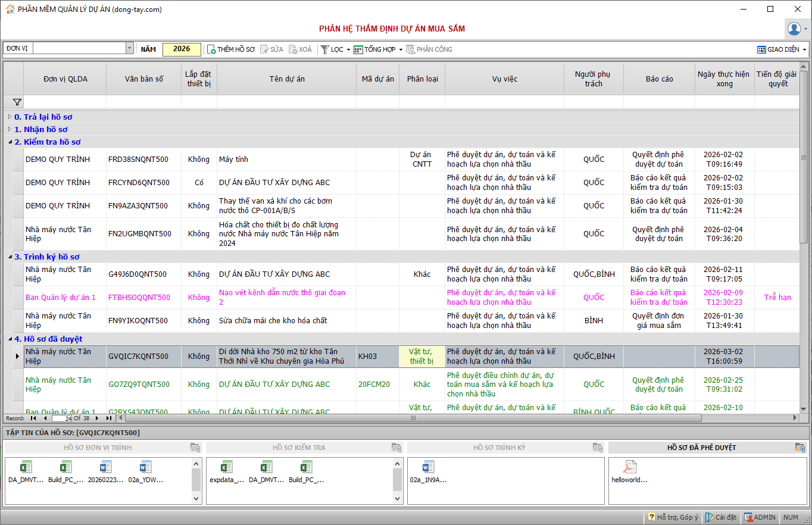The image size is (812, 525).
Task: Click attach icon in HỒ SƠ ĐÃ PHÊ DUYỆT header
Action: coord(800,448)
